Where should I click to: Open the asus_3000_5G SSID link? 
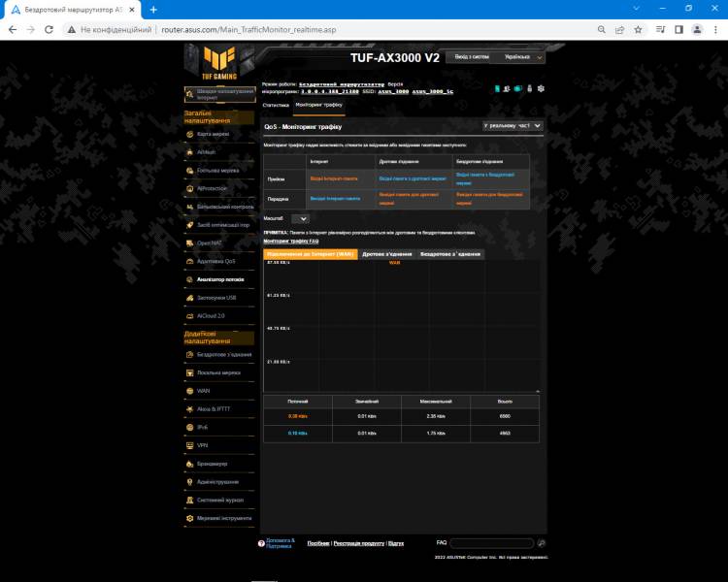click(x=433, y=92)
